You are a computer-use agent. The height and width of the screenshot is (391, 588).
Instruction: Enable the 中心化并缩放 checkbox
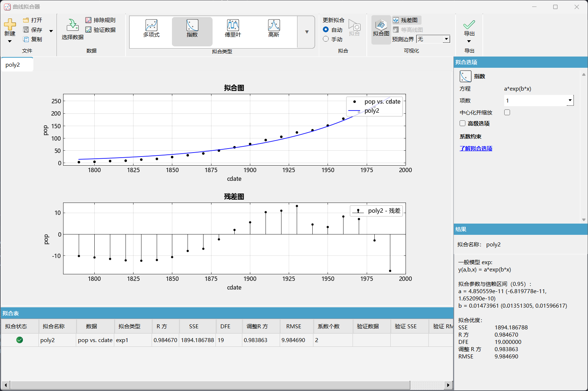507,112
